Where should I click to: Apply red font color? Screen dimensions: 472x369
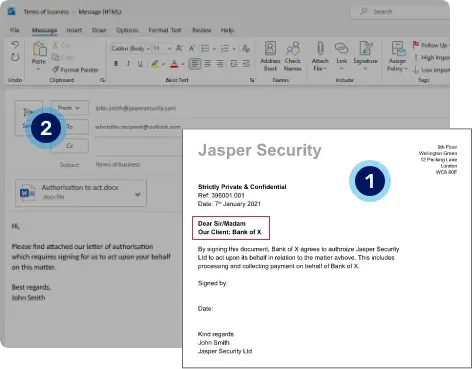pos(174,64)
